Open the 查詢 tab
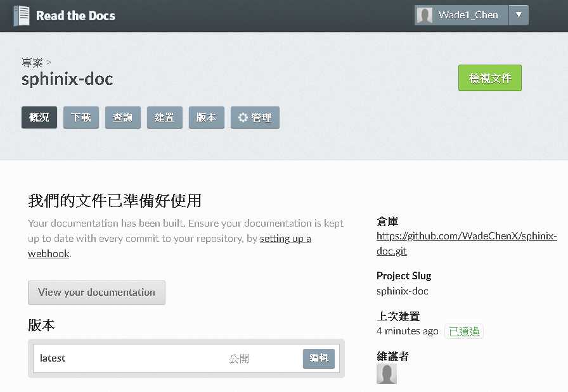Viewport: 568px width, 392px height. pyautogui.click(x=123, y=117)
